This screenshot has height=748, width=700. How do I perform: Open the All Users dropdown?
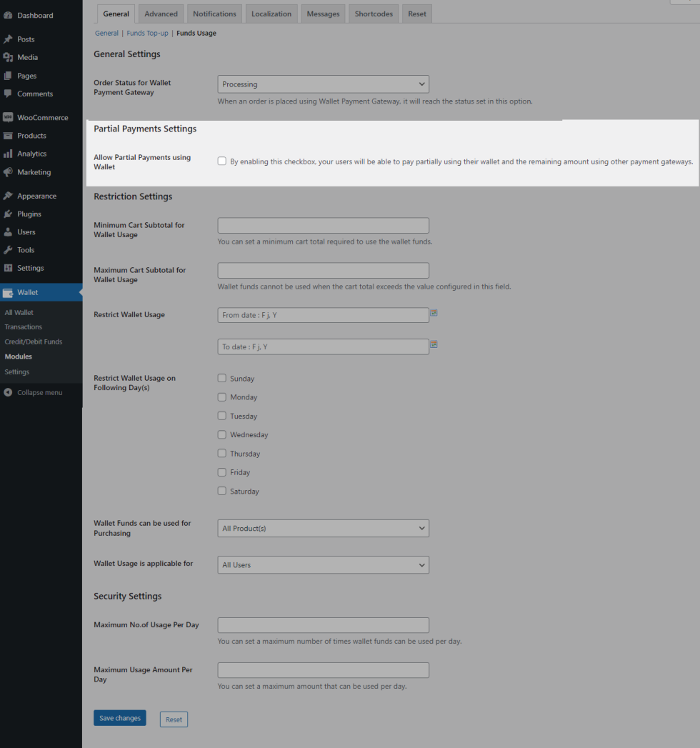coord(324,565)
